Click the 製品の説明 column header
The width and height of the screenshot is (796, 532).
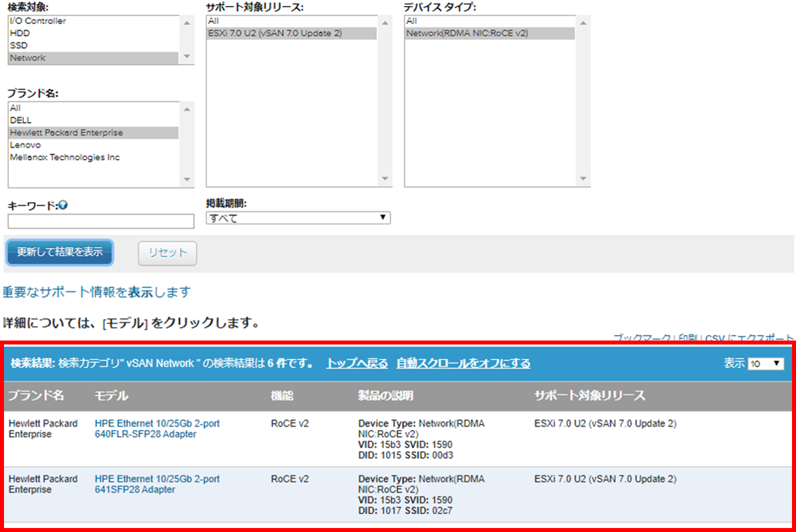coord(385,395)
